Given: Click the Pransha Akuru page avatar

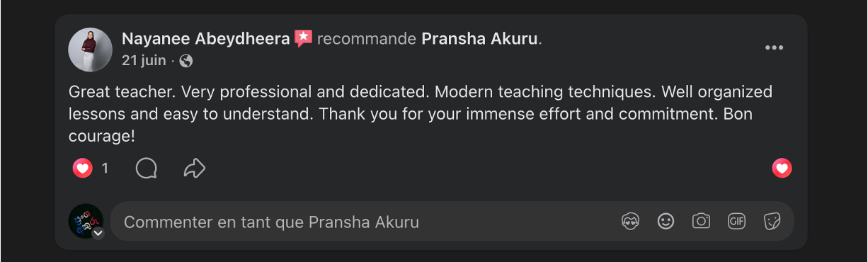Looking at the screenshot, I should click(86, 221).
